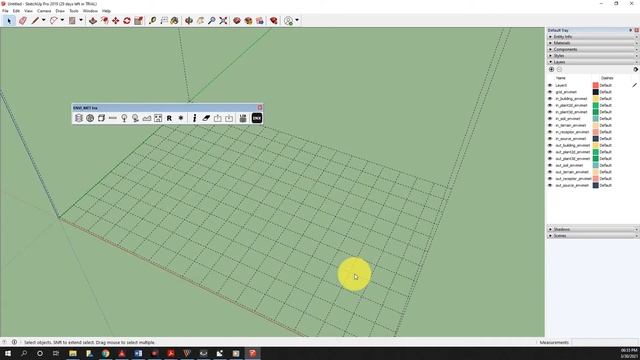Click the black INX export button
The image size is (640, 360).
[x=257, y=118]
